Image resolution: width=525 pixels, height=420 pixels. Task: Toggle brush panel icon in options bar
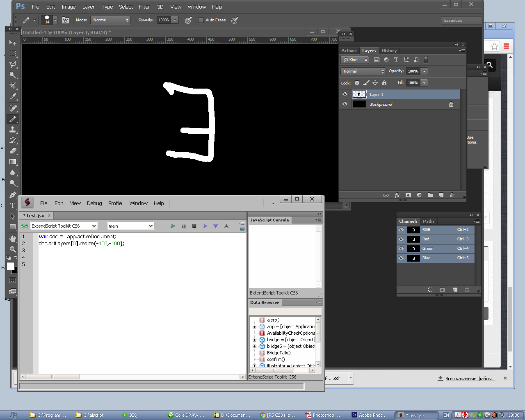pyautogui.click(x=66, y=20)
